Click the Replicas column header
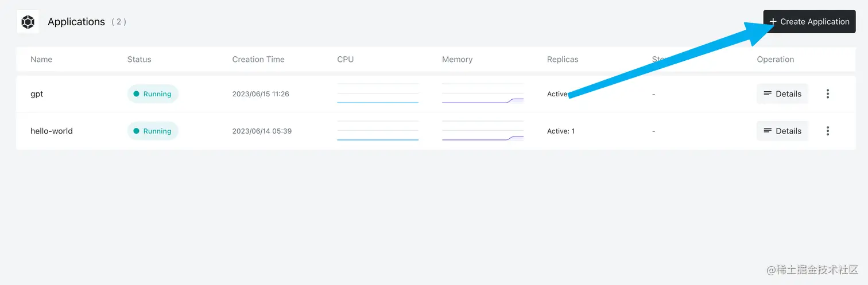The width and height of the screenshot is (868, 285). click(x=563, y=59)
